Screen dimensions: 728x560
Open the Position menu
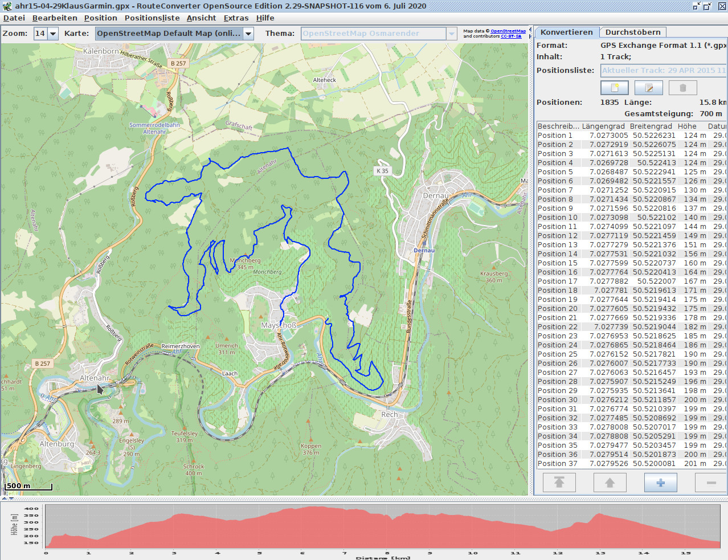click(101, 18)
